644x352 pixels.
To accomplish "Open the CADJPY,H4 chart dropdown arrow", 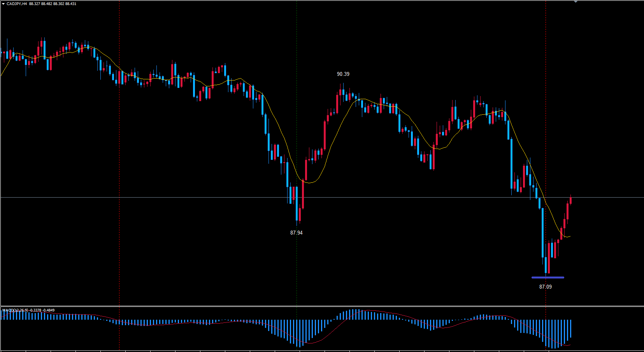I will [3, 4].
